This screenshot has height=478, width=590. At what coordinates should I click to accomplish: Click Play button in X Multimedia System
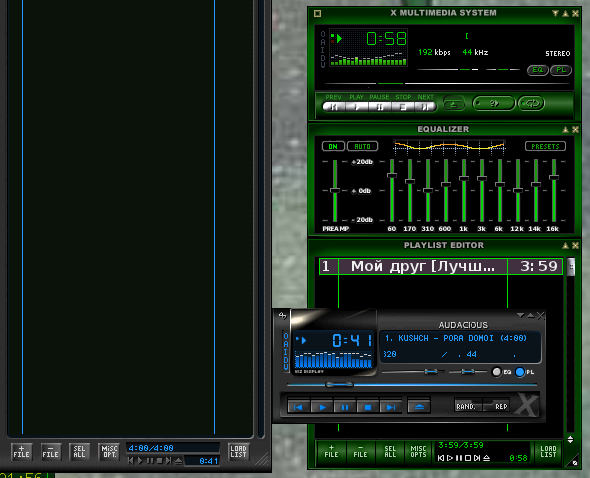coord(356,107)
